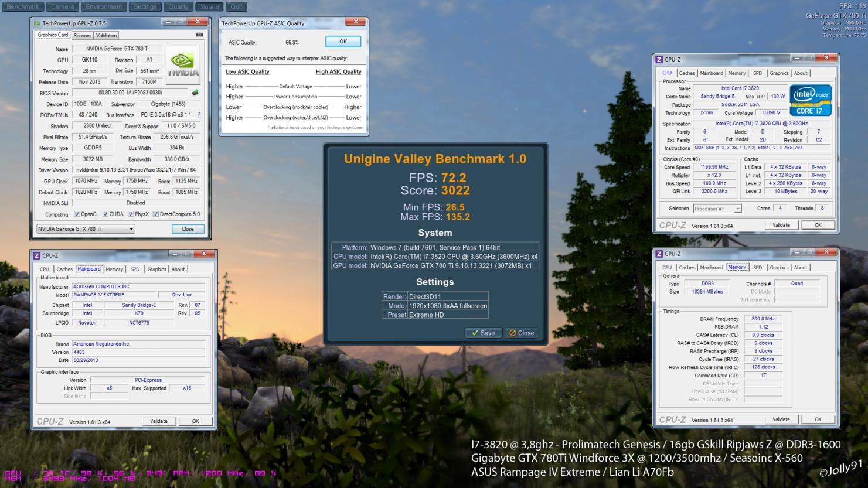The image size is (868, 488).
Task: Open the Camera menu in Valley
Action: tap(62, 7)
